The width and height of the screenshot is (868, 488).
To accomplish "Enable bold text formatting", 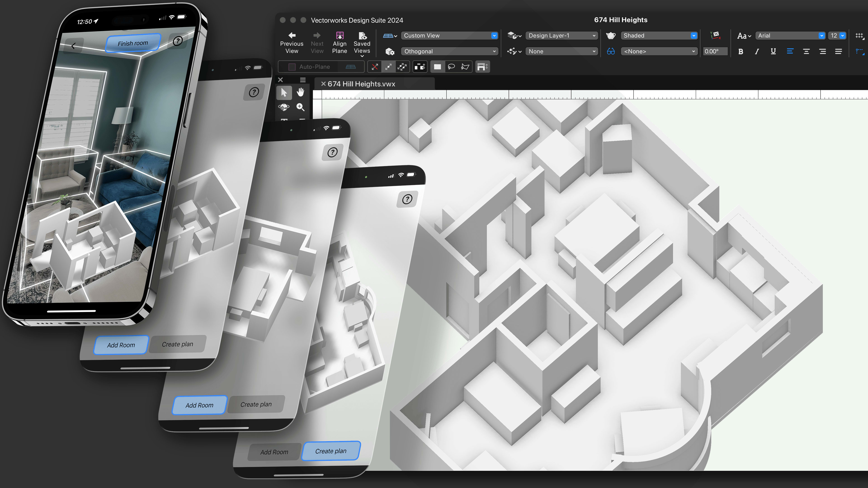I will tap(741, 51).
